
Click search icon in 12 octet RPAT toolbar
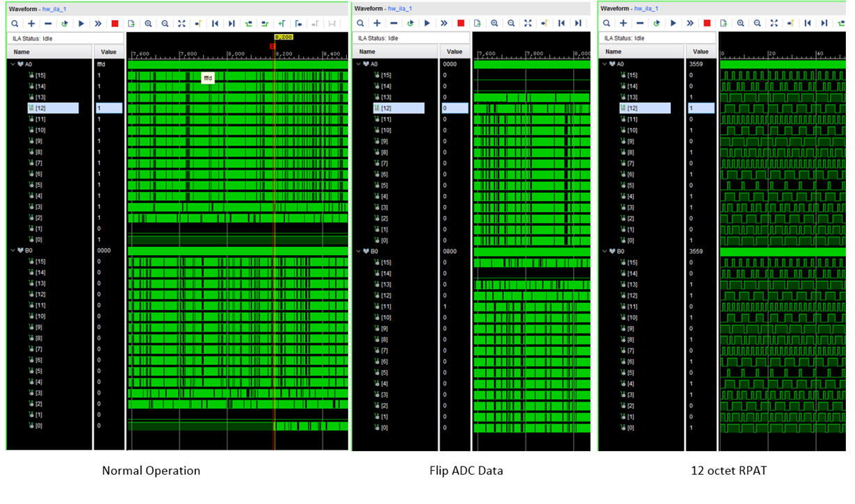point(607,23)
